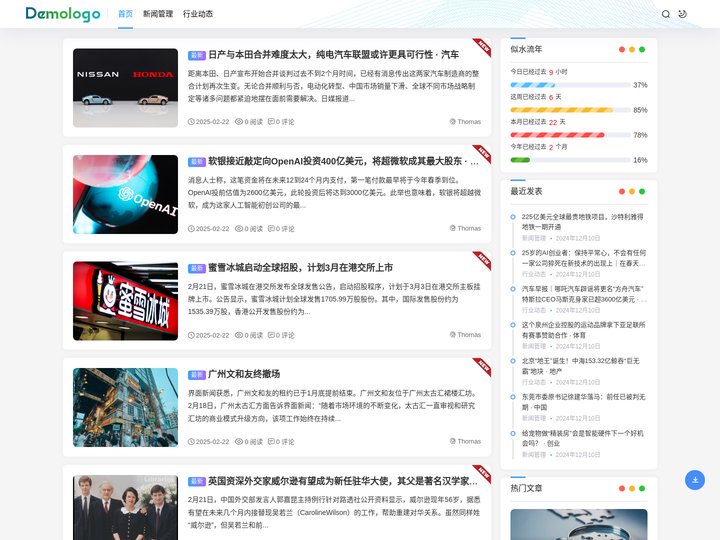Click the green dot in 最近发表 widget
Image resolution: width=720 pixels, height=540 pixels.
point(642,191)
